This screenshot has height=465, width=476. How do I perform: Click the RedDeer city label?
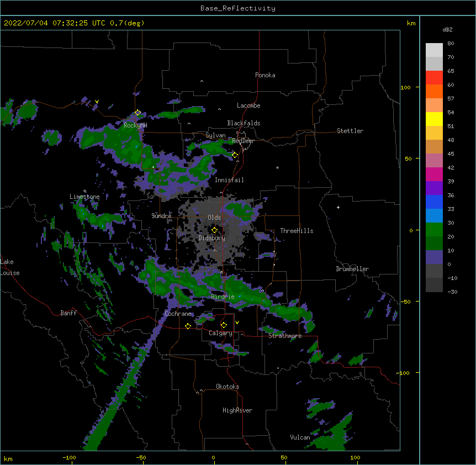(243, 141)
